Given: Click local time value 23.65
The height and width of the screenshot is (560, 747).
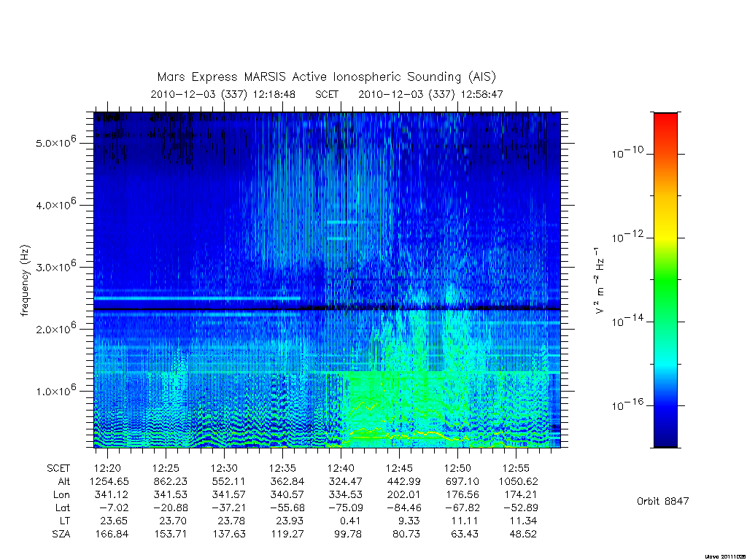Looking at the screenshot, I should click(115, 521).
